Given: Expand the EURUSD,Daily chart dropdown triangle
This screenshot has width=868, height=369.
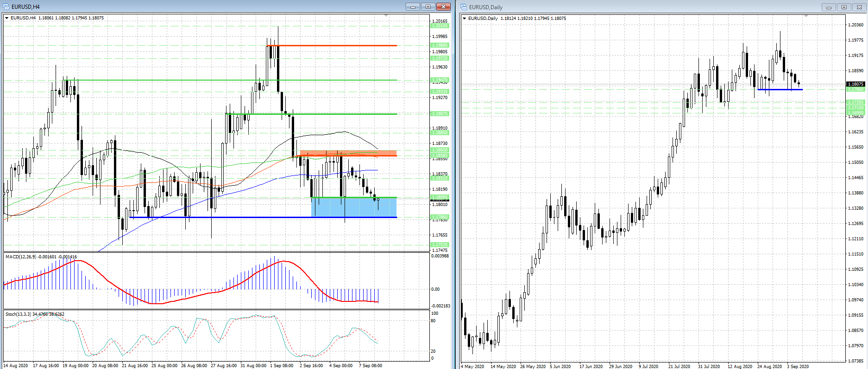Looking at the screenshot, I should 465,19.
